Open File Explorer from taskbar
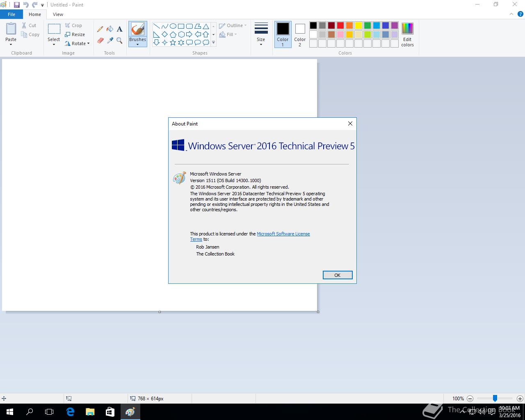525x420 pixels. coord(90,412)
